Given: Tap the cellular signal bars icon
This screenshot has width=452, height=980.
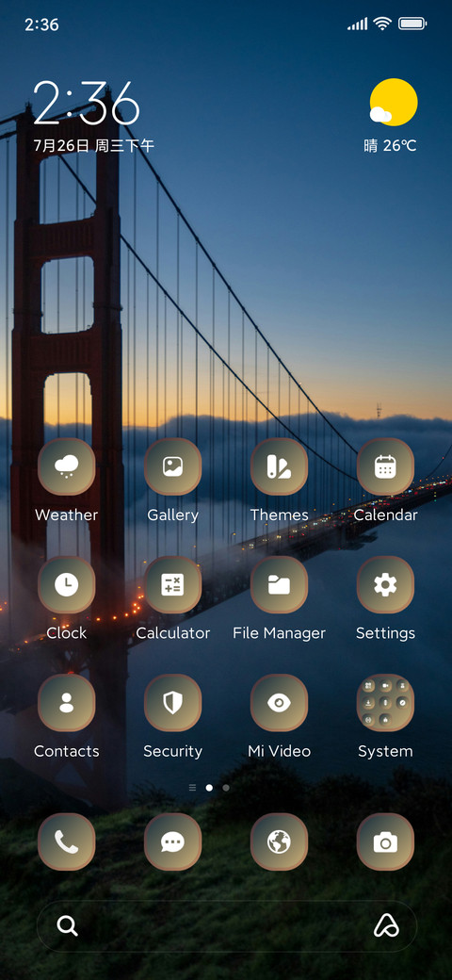Looking at the screenshot, I should point(358,24).
